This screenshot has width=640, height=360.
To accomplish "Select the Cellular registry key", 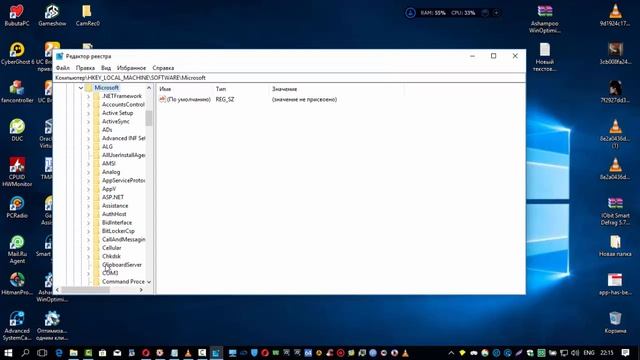I will (111, 248).
